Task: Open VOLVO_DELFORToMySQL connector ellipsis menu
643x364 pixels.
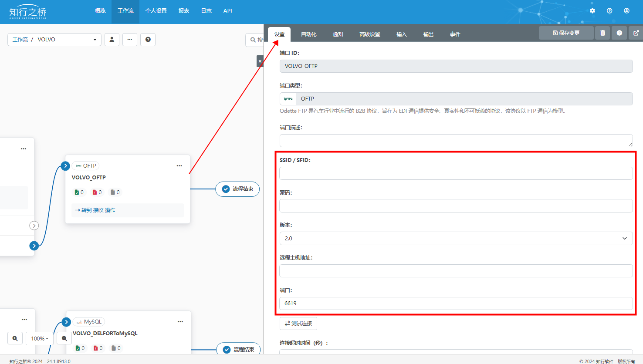Action: [180, 322]
